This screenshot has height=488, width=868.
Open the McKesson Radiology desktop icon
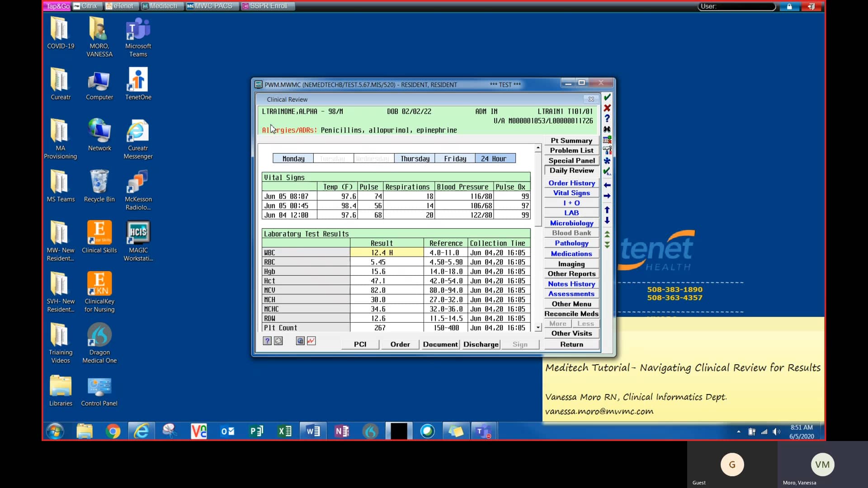(138, 190)
